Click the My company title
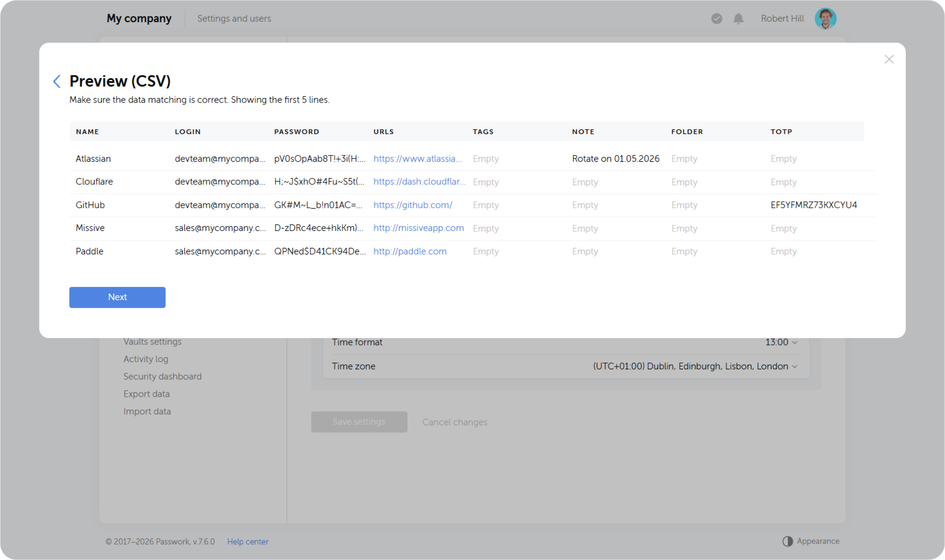The image size is (945, 560). [139, 18]
